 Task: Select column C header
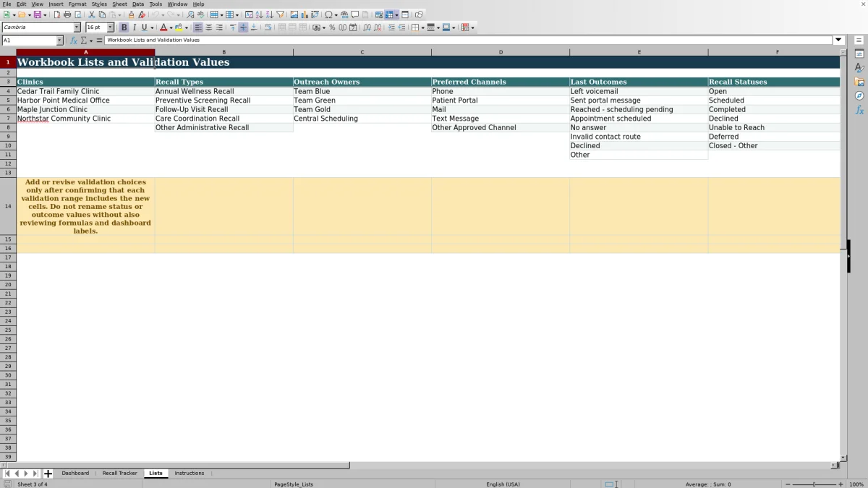[362, 52]
